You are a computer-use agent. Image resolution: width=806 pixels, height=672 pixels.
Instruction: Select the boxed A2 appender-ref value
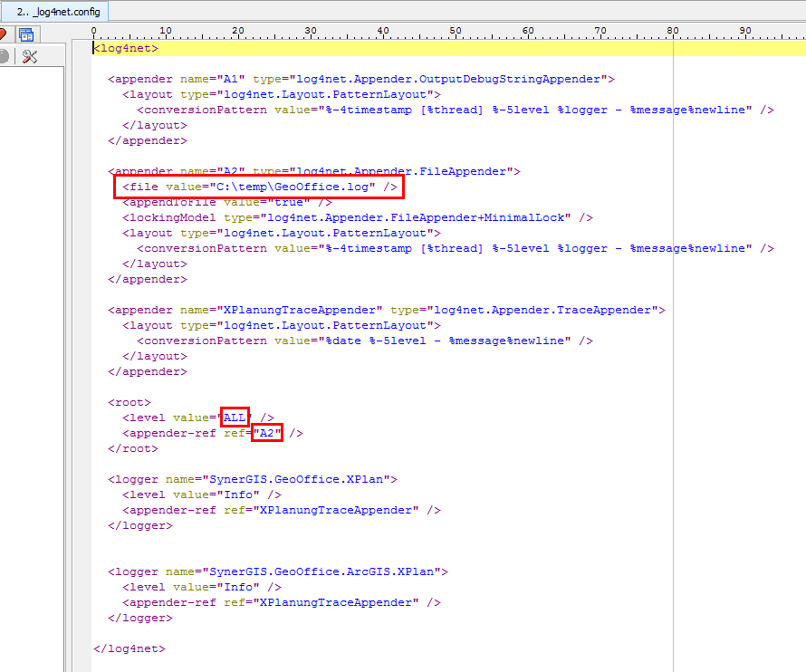tap(266, 433)
